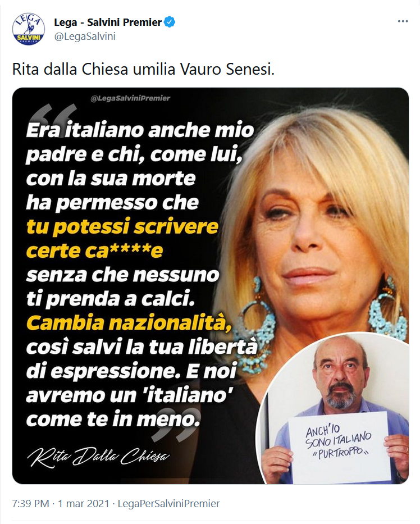
Task: Select the tweet text about Rita dalla Chiesa
Action: click(x=143, y=70)
